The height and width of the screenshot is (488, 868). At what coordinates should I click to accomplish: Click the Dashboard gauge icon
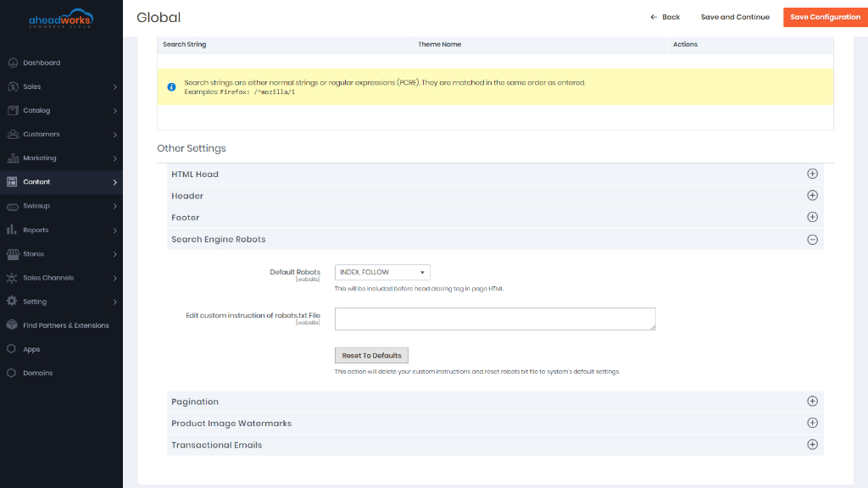[13, 63]
